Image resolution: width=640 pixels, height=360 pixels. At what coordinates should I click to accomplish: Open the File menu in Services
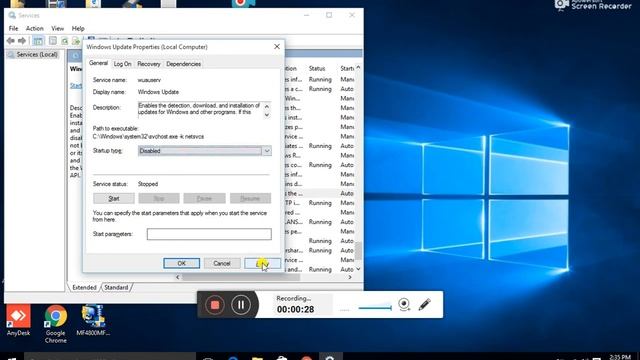(x=13, y=29)
